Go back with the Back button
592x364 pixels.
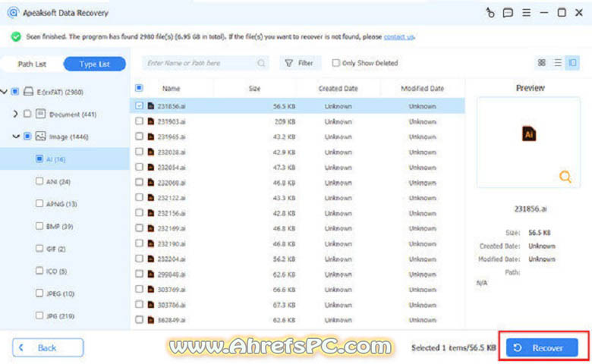(x=48, y=347)
